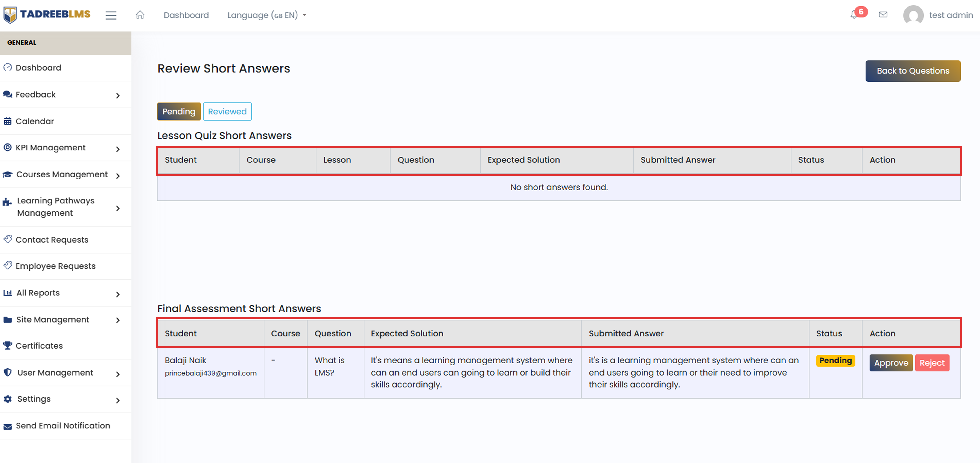Expand the KPI Management chevron

[x=118, y=149]
